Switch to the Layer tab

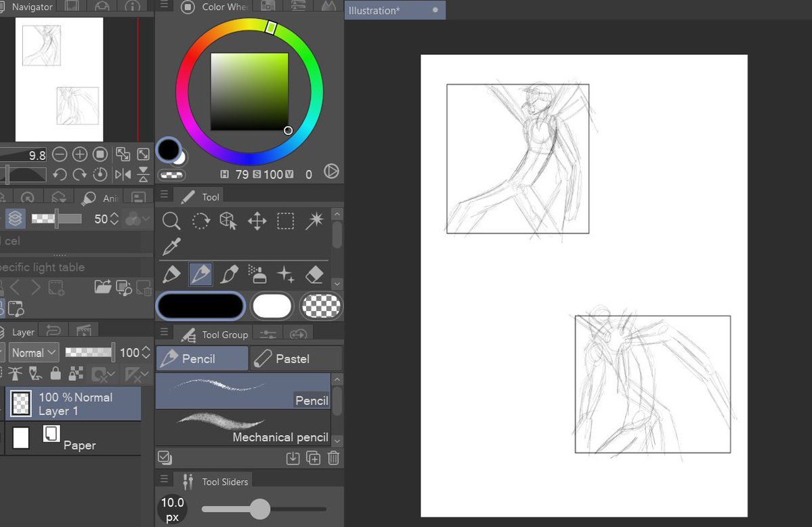click(19, 332)
